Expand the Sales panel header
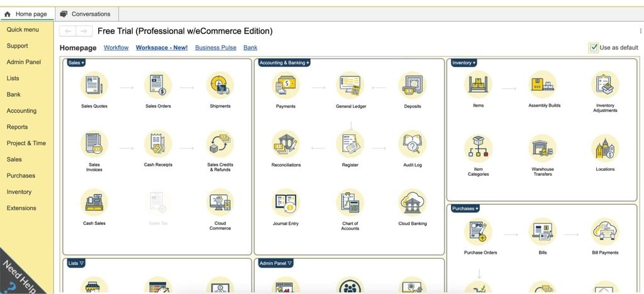 76,63
